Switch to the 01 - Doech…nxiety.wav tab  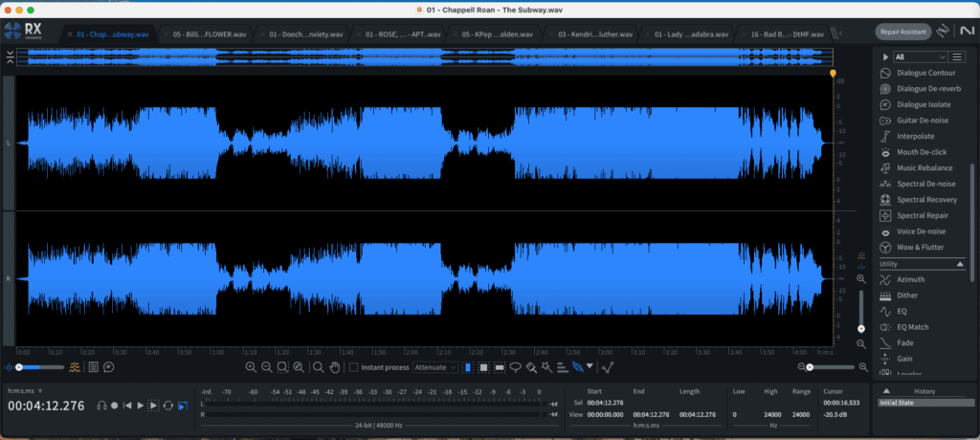point(301,34)
